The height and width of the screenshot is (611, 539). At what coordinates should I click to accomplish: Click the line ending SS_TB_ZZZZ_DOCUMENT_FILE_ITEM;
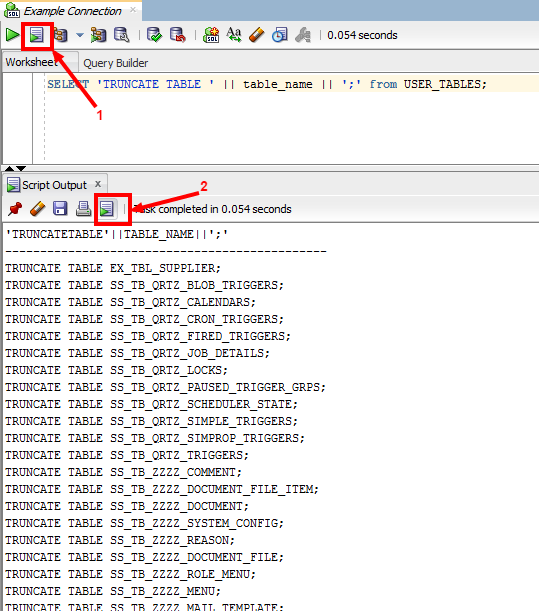[162, 489]
